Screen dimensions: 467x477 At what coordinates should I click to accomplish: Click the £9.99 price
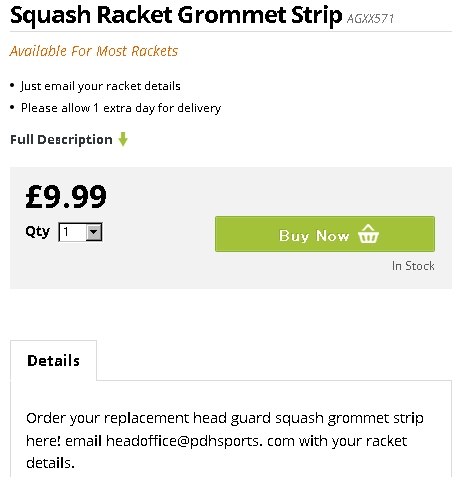pos(66,197)
